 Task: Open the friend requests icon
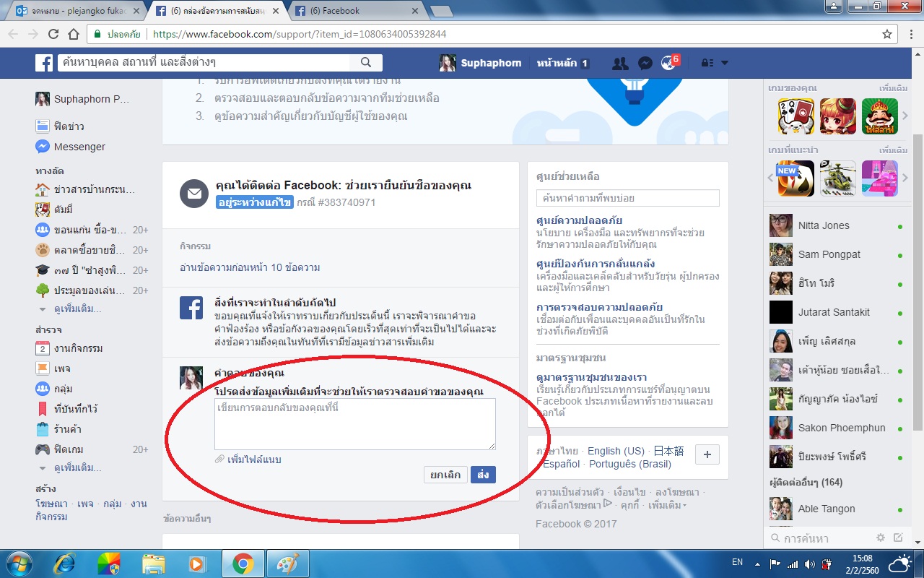coord(619,63)
